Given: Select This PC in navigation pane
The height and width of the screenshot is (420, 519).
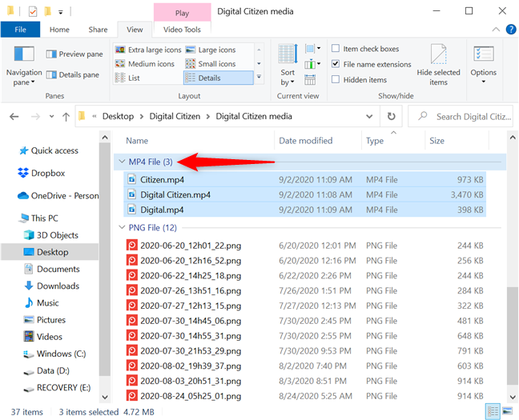Looking at the screenshot, I should pyautogui.click(x=38, y=218).
